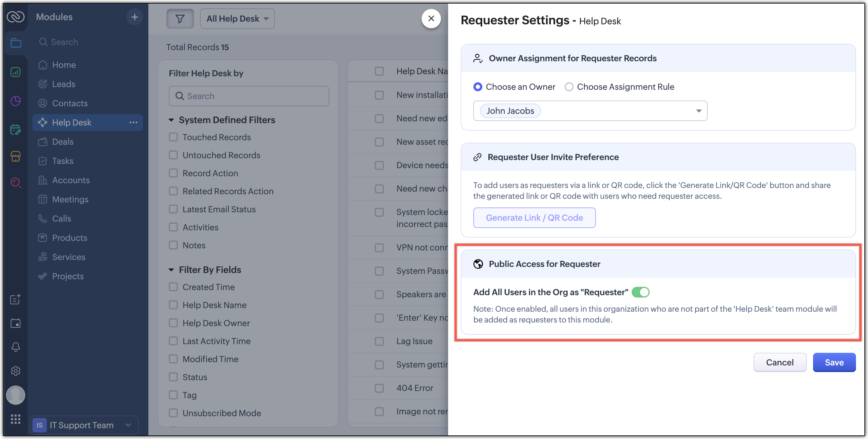Go to the Accounts module

71,180
